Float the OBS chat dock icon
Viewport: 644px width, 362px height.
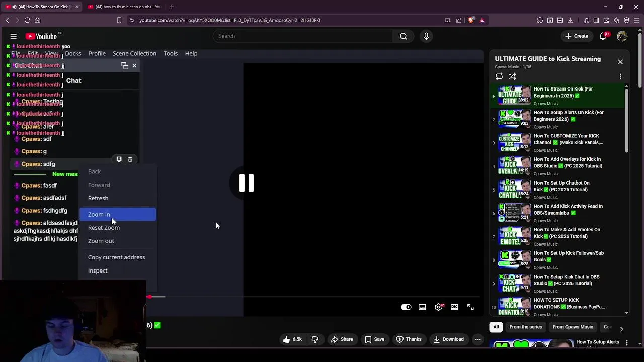point(125,66)
